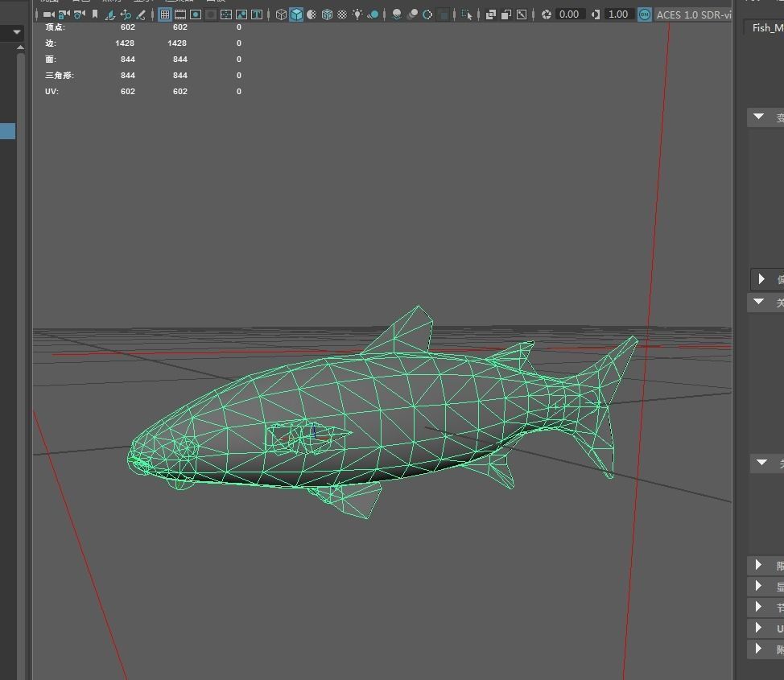Click the exposure value field 0.00

point(570,14)
